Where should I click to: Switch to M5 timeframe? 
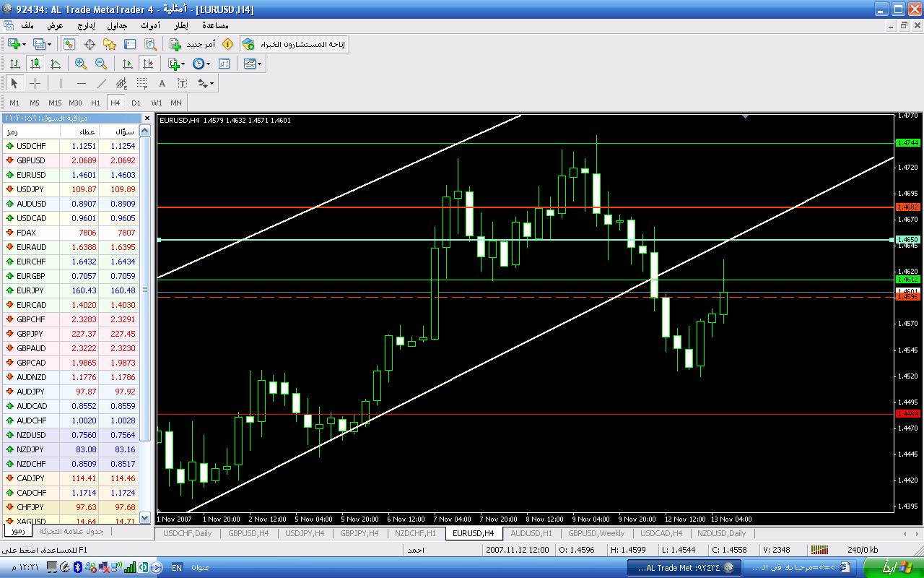[35, 103]
